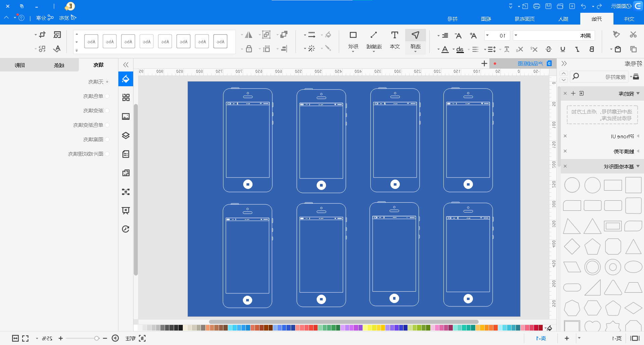The width and height of the screenshot is (644, 345).
Task: Open the image panel icon in the sidebar
Action: [126, 116]
